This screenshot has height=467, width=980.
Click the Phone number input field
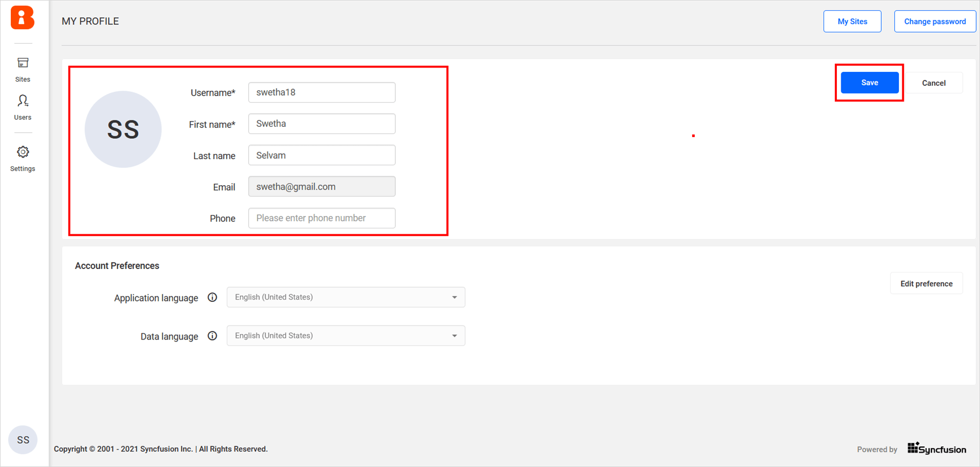pos(322,218)
